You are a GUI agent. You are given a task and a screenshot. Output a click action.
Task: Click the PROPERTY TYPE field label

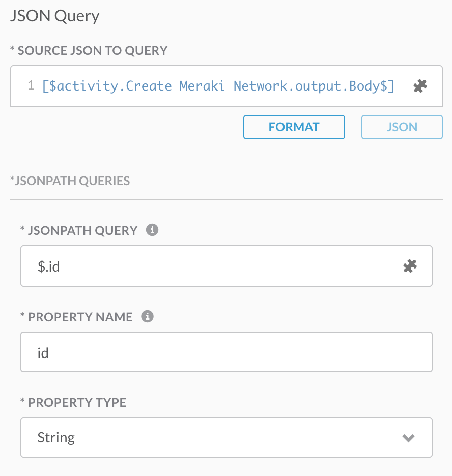click(x=73, y=402)
